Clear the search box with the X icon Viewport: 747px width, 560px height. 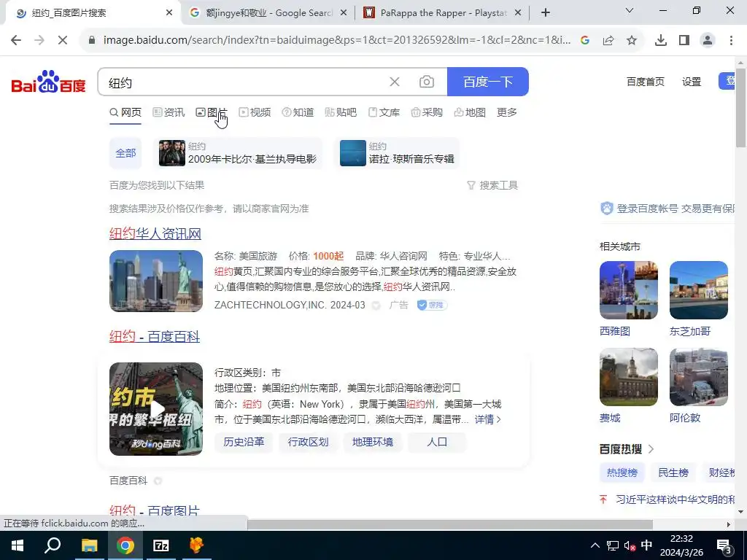click(395, 82)
